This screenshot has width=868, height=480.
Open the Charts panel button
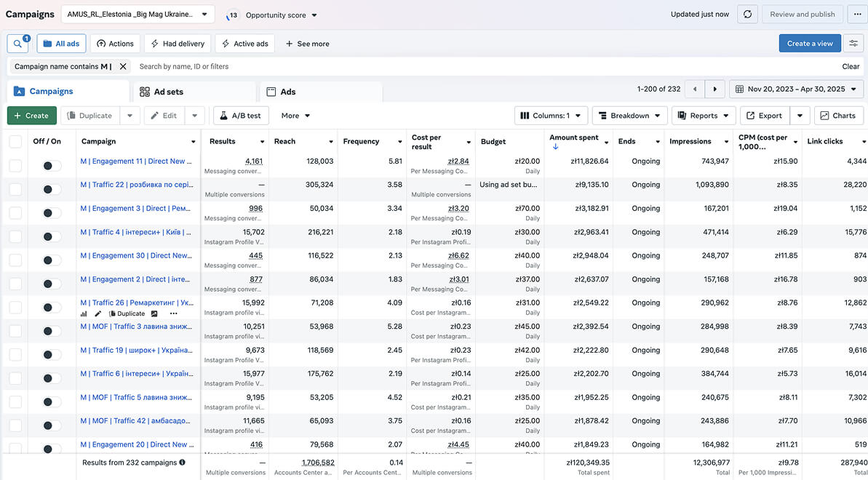838,116
